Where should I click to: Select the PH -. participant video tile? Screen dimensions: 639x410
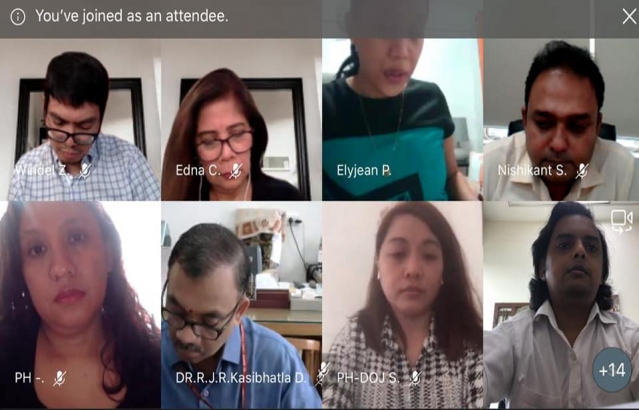coord(80,305)
